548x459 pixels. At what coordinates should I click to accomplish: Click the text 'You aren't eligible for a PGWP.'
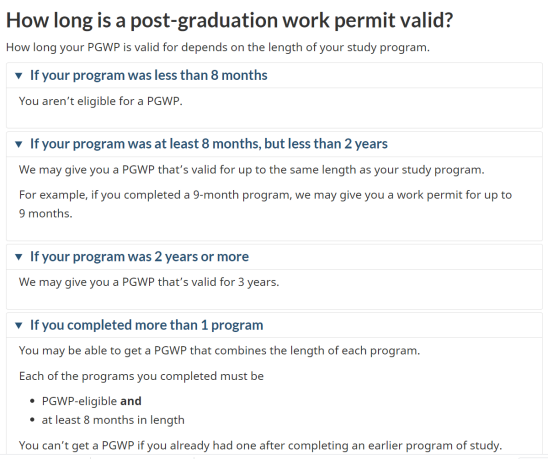click(101, 101)
